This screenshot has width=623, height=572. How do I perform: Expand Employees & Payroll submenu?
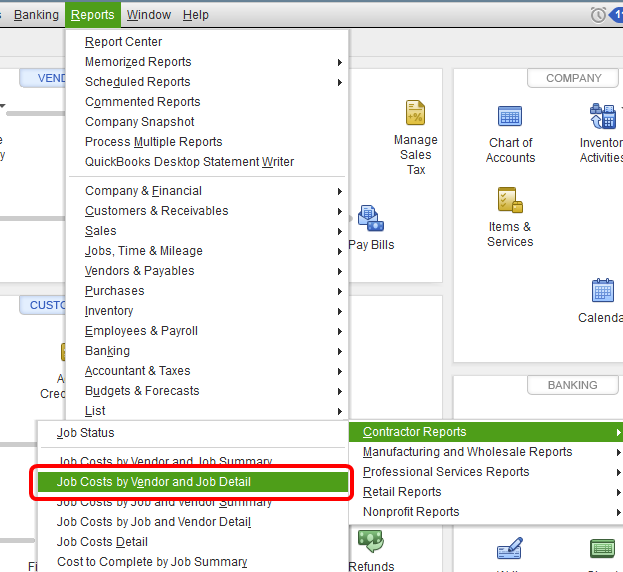[207, 331]
